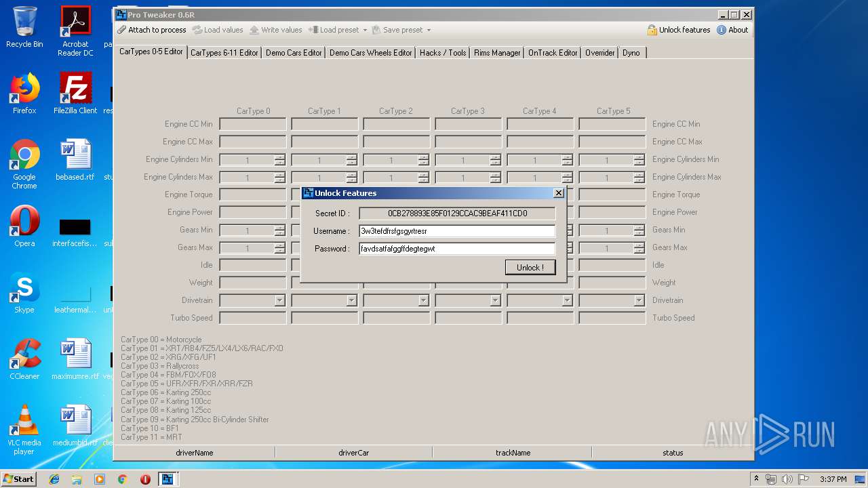
Task: Click CarType 0 Engine CC Min field
Action: (253, 125)
